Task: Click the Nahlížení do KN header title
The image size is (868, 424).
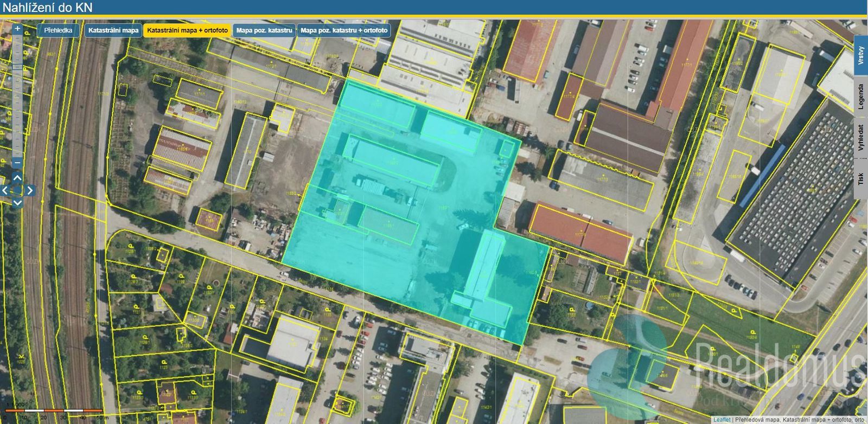Action: coord(48,7)
